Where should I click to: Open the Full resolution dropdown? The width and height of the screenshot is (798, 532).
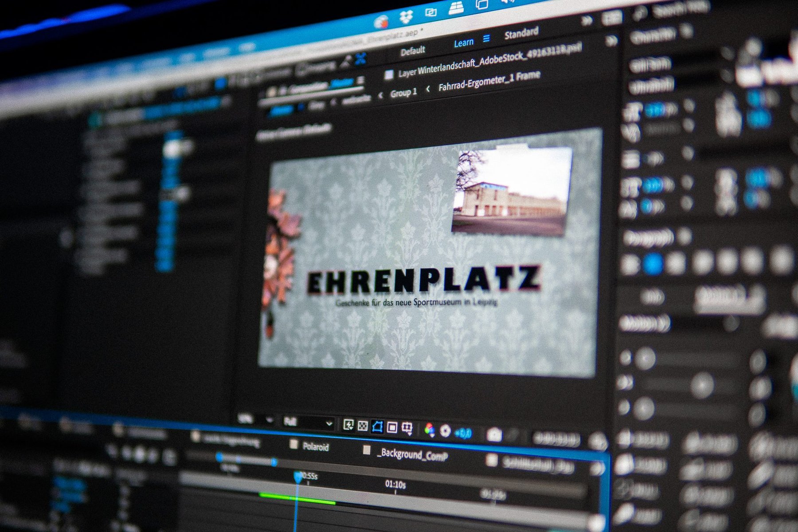coord(307,422)
